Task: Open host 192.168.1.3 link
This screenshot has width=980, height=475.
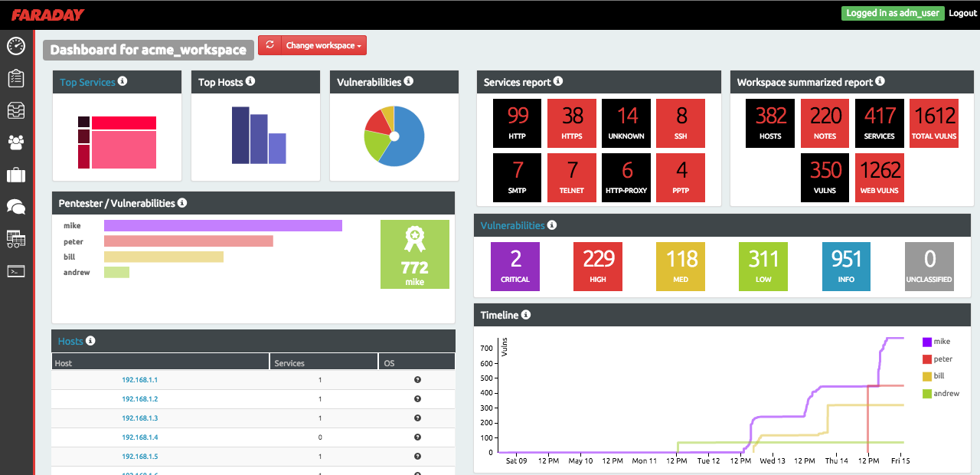Action: 139,418
